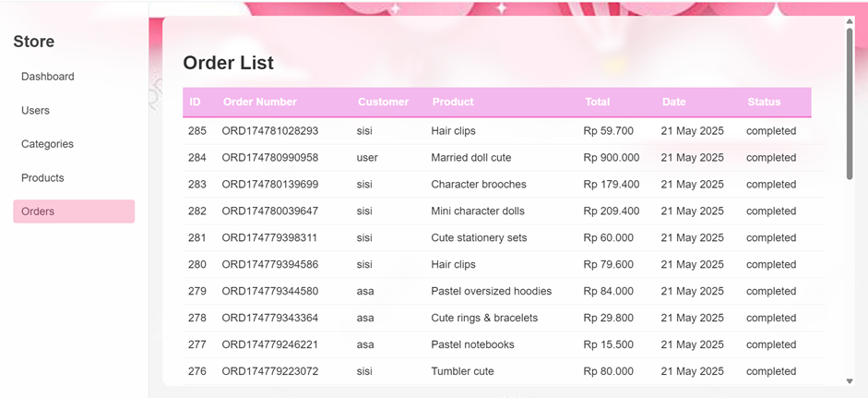Go to the Users section
The height and width of the screenshot is (398, 868).
pos(36,111)
